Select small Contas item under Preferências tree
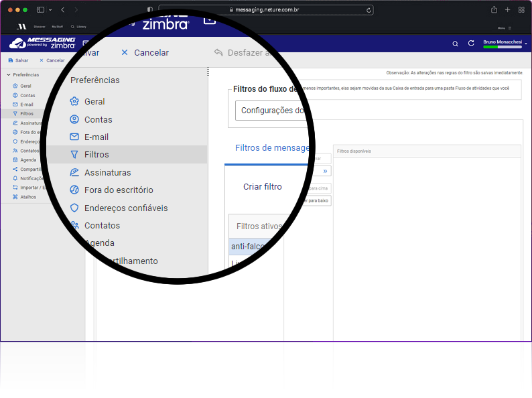This screenshot has width=532, height=398. point(27,96)
